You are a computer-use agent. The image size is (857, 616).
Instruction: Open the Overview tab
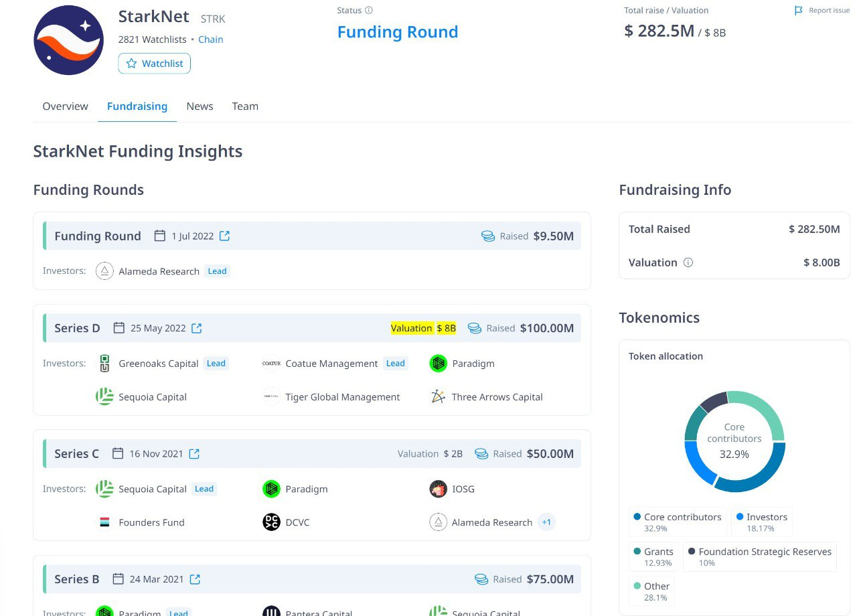pyautogui.click(x=65, y=106)
